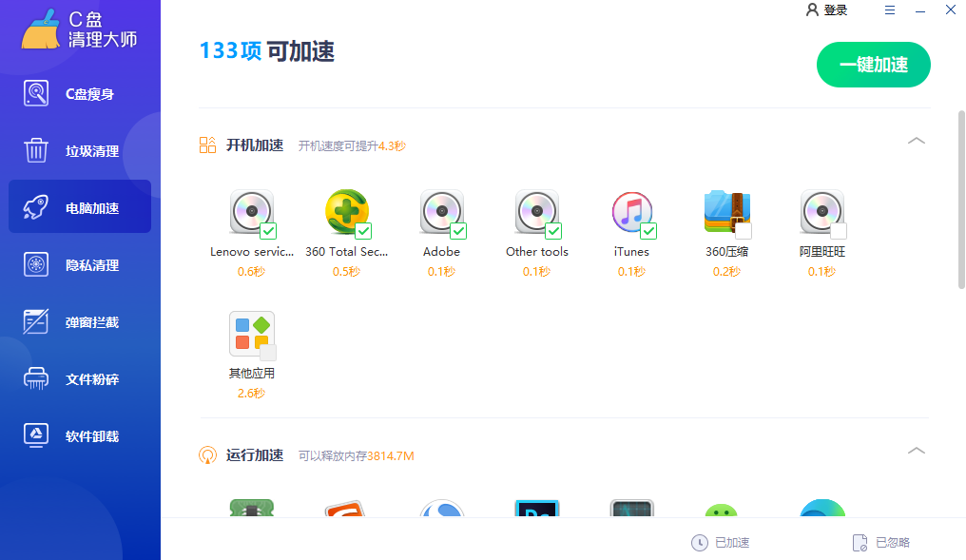966x560 pixels.
Task: Switch to the 弹窗拦截 sidebar section
Action: tap(80, 322)
